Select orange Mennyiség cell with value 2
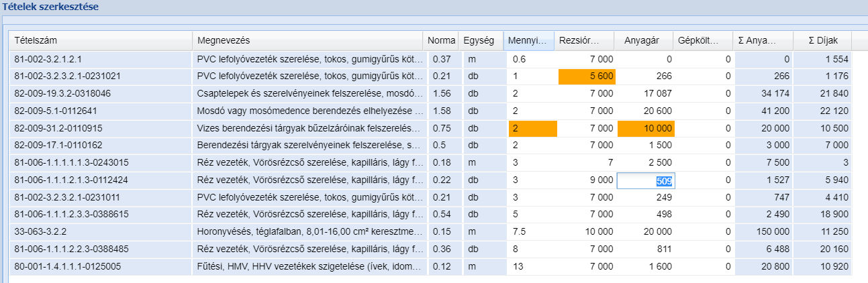The image size is (868, 283). pyautogui.click(x=532, y=129)
